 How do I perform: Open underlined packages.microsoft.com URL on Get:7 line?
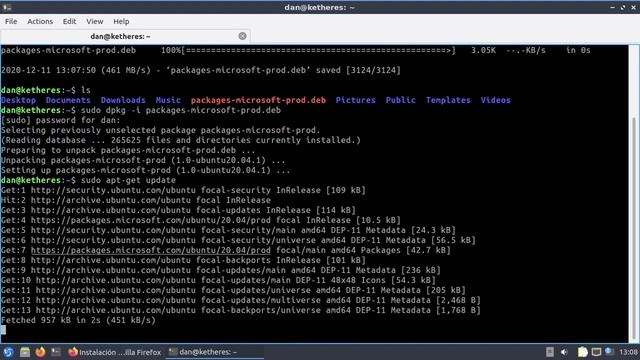151,250
